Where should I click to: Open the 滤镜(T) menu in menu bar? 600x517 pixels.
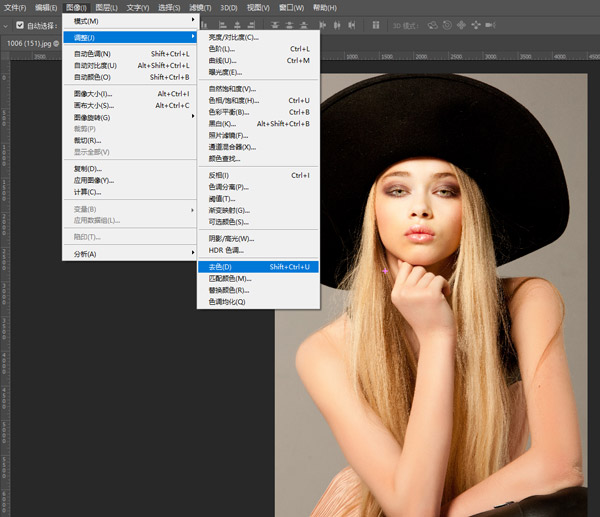pos(202,7)
